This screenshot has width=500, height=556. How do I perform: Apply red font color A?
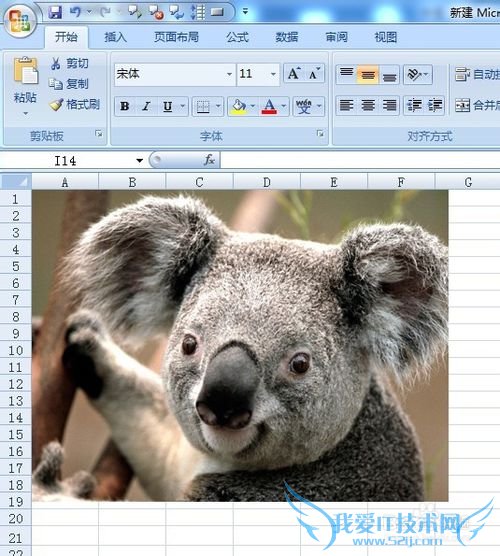(269, 106)
